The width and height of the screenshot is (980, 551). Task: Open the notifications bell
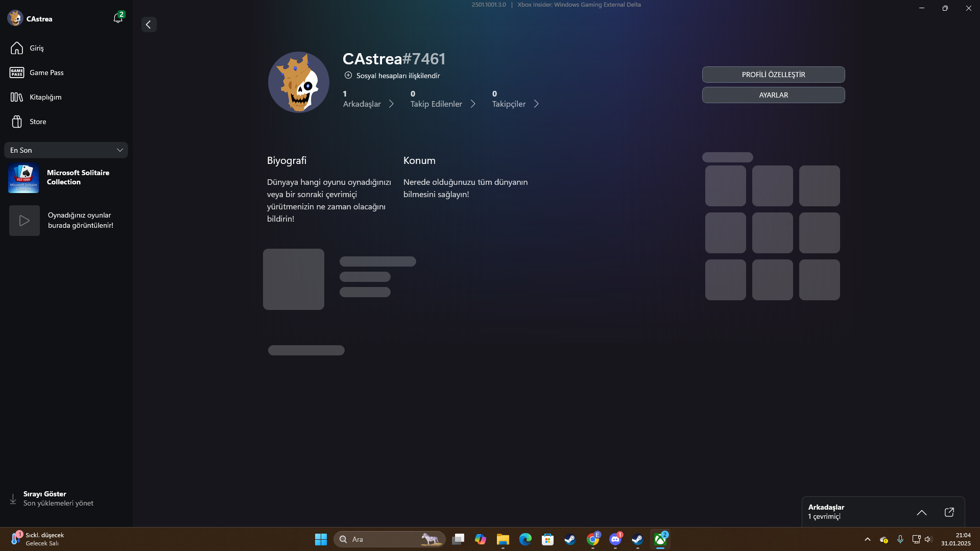118,18
